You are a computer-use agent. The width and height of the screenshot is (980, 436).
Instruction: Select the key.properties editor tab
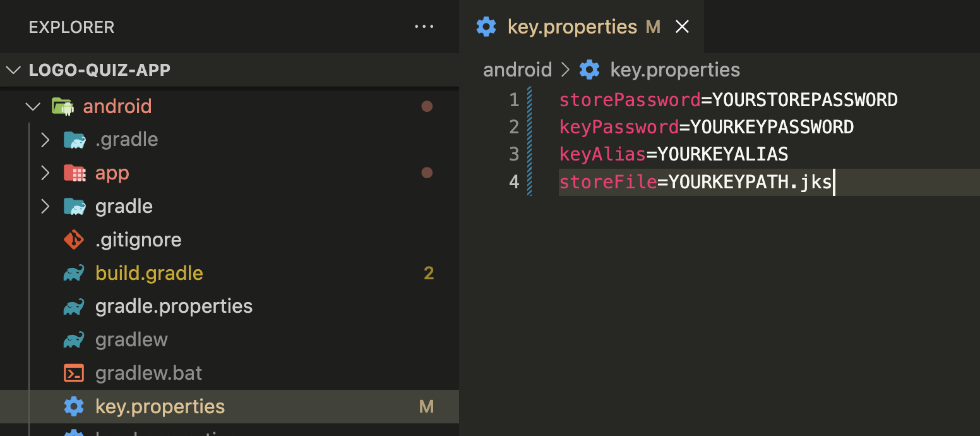coord(581,27)
